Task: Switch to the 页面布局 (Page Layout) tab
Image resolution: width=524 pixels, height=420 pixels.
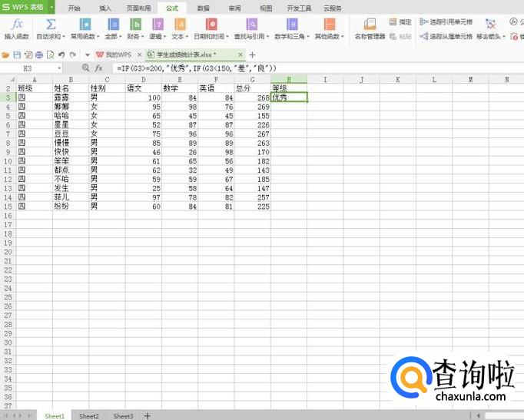Action: [x=139, y=8]
